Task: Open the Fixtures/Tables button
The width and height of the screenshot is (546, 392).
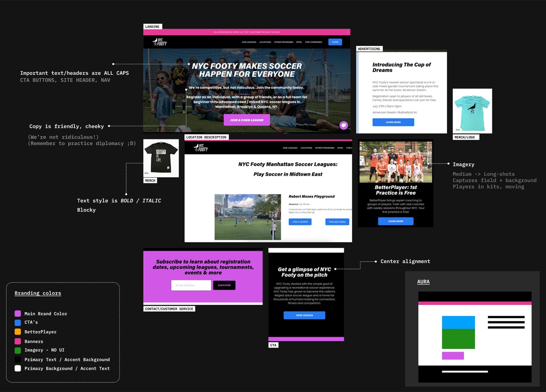Action: coord(337,222)
